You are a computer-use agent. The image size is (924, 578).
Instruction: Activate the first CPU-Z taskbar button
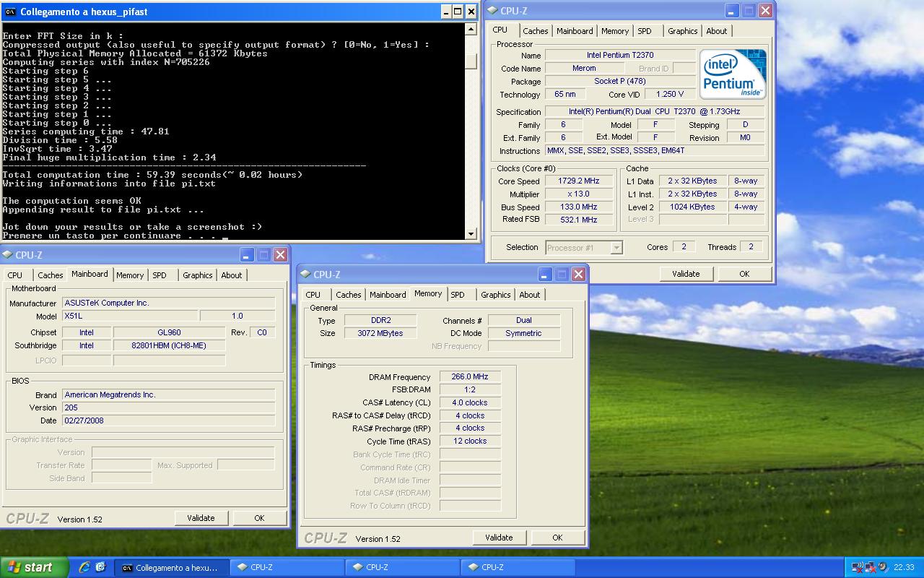tap(287, 567)
